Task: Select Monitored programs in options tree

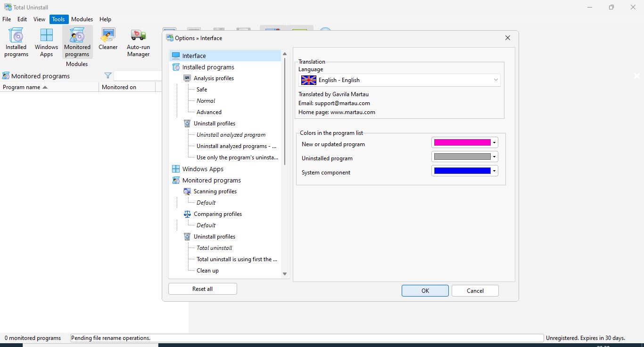Action: (x=212, y=180)
